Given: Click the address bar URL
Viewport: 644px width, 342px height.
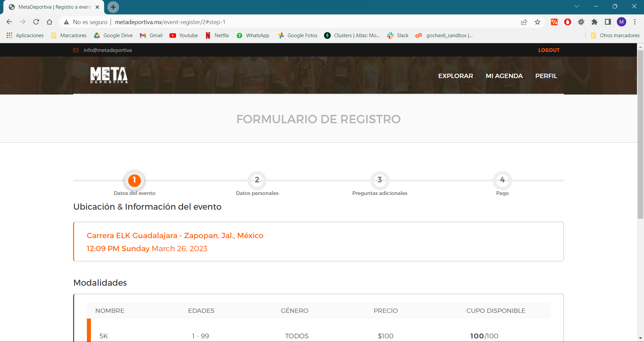Looking at the screenshot, I should [170, 22].
